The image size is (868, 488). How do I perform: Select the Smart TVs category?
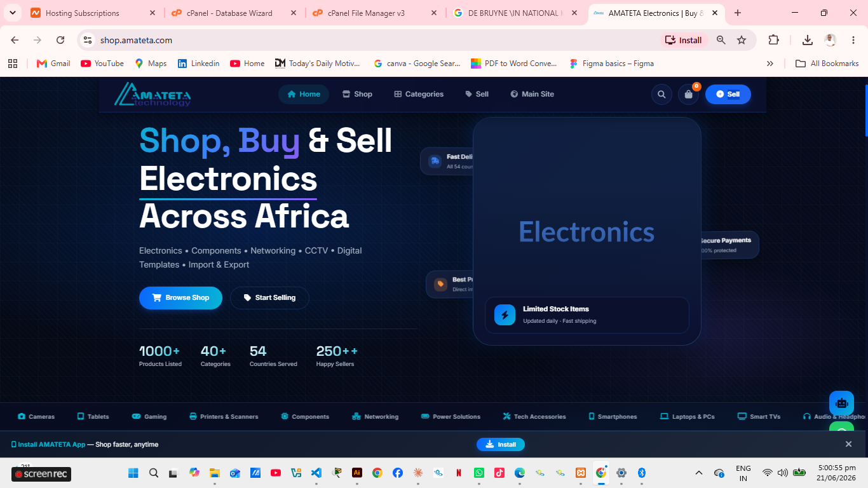[759, 416]
